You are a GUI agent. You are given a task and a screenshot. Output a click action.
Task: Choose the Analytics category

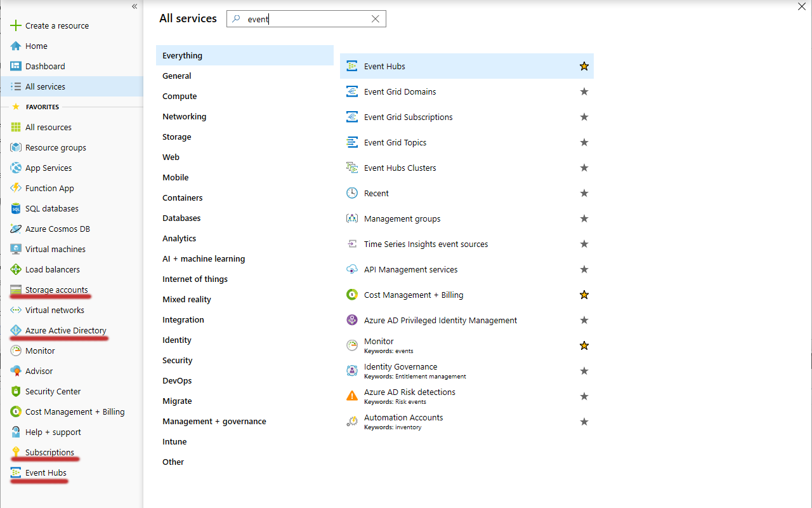[x=179, y=239]
